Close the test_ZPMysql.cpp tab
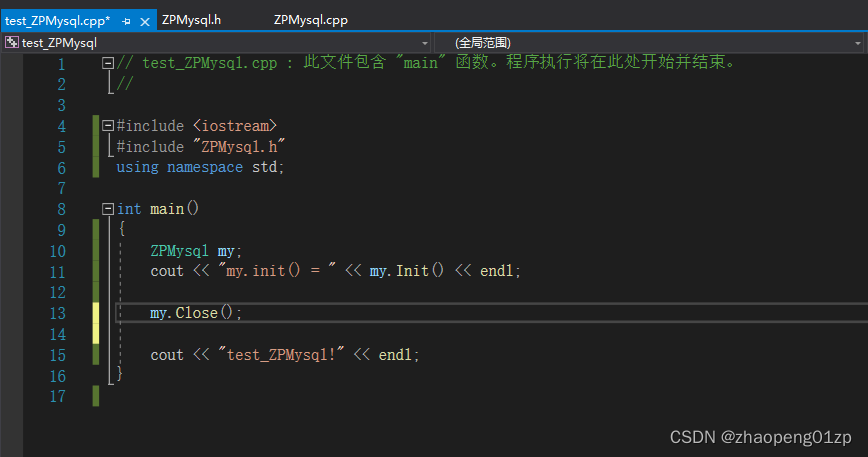The height and width of the screenshot is (457, 868). coord(145,22)
